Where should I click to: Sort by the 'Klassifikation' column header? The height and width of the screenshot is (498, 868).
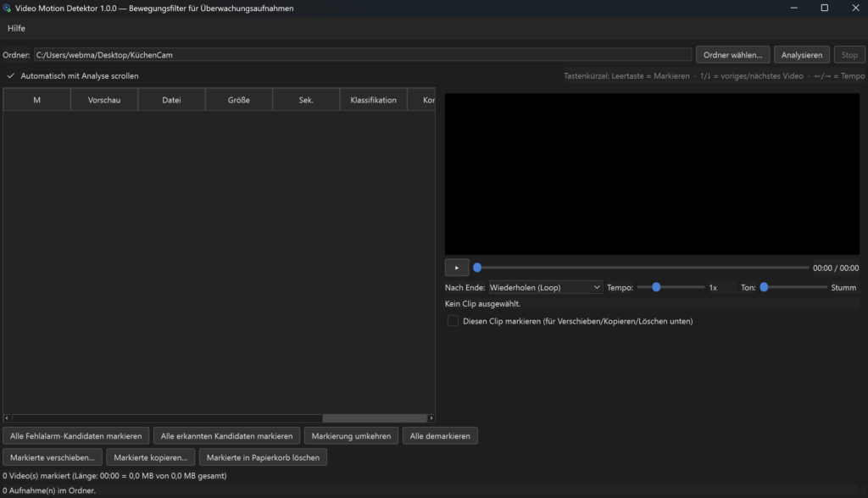pos(373,100)
